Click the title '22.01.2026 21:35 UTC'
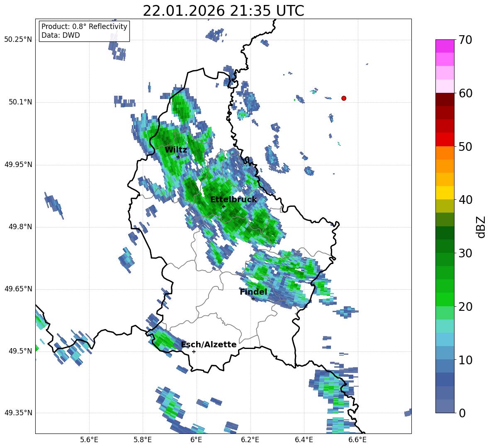 point(223,11)
